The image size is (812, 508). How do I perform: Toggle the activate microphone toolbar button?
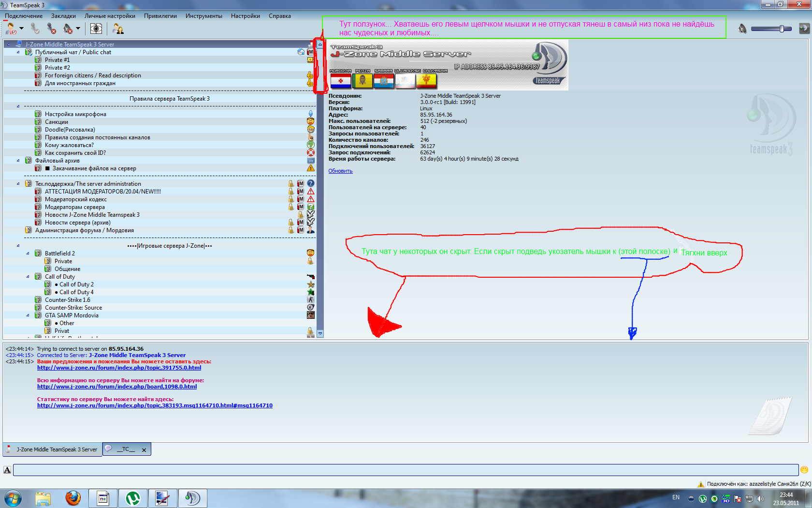[x=35, y=29]
